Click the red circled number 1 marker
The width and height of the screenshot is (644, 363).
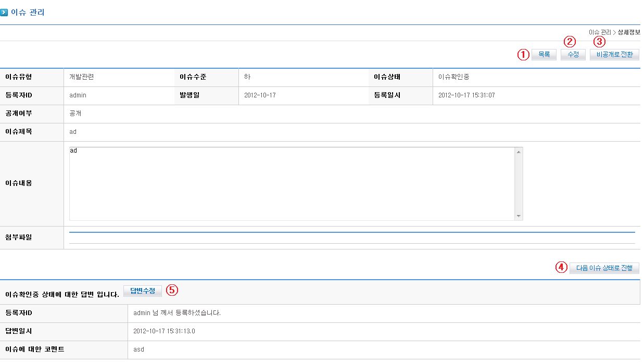point(523,55)
